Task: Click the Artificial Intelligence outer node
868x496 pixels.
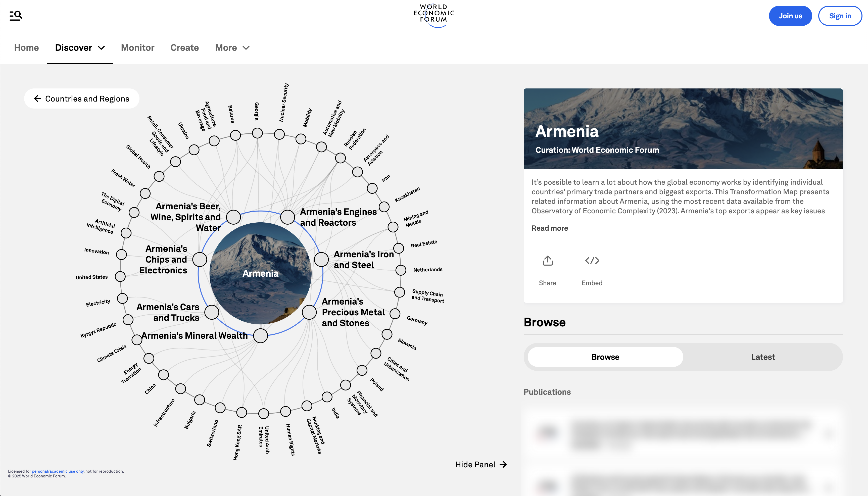Action: (x=126, y=233)
